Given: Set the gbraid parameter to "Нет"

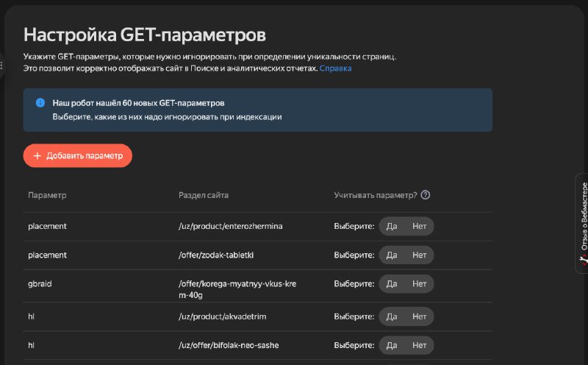Looking at the screenshot, I should [419, 283].
